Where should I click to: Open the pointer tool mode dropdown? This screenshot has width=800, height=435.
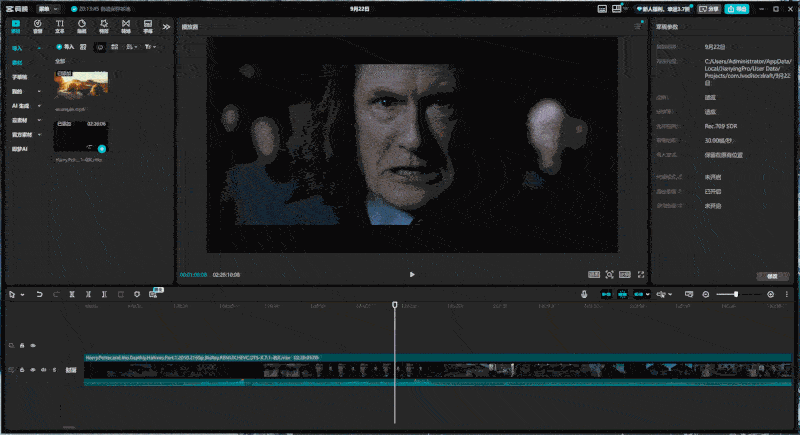pos(22,295)
